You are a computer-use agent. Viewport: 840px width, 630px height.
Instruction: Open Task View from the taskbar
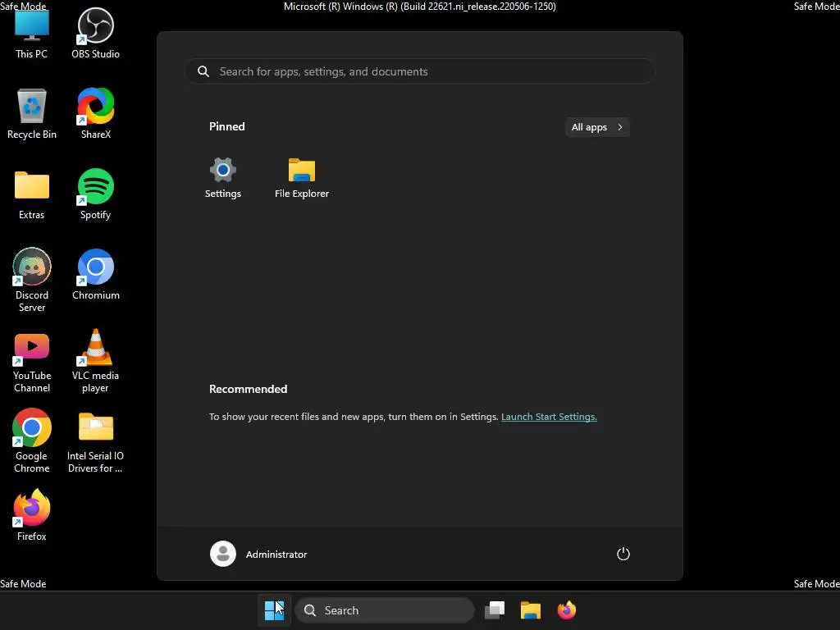[x=495, y=610]
